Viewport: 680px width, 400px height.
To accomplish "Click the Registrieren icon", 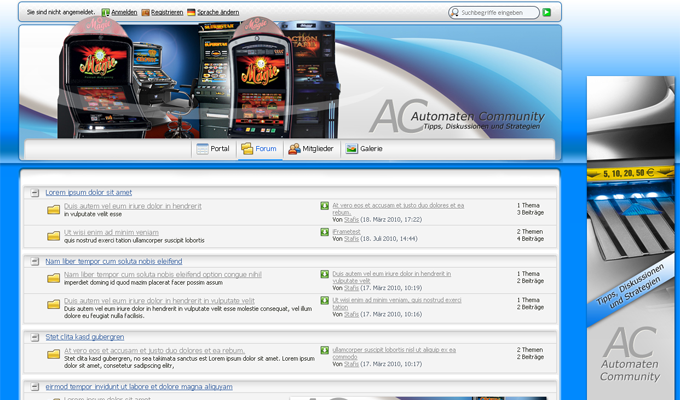I will pos(145,13).
